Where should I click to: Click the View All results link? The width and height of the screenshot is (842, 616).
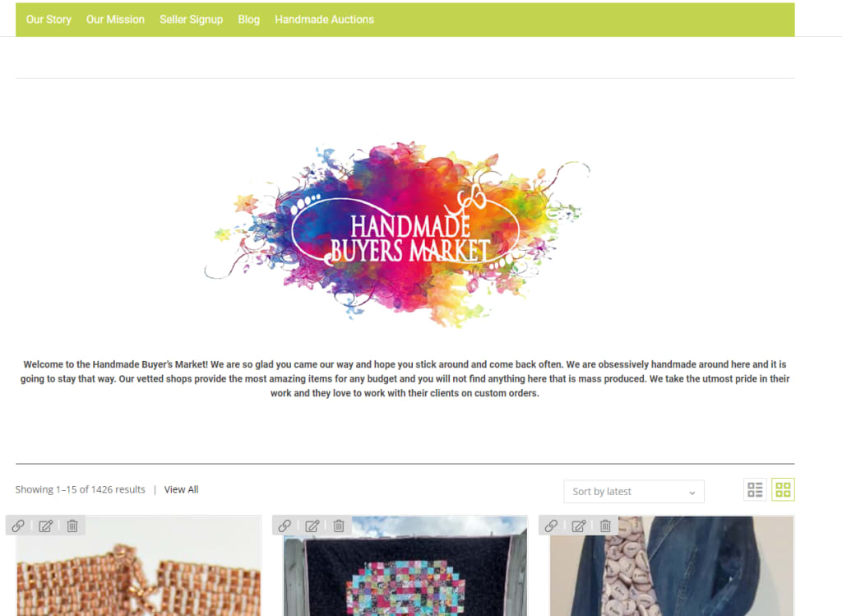[x=181, y=489]
